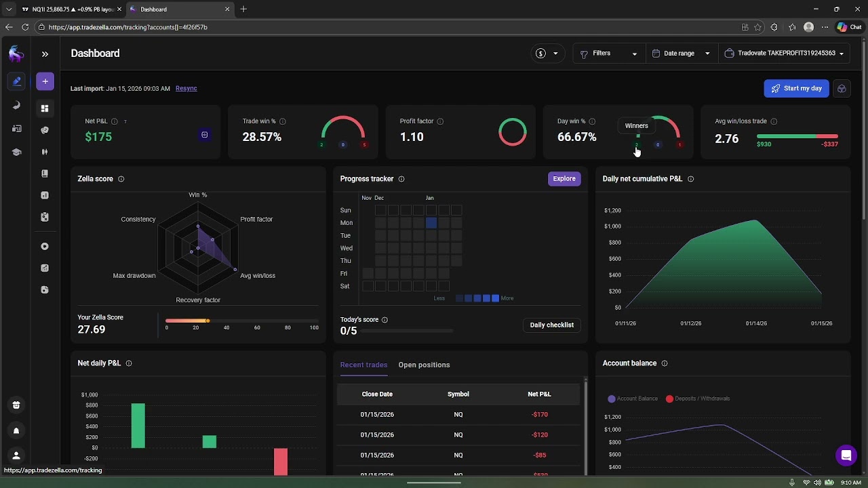Image resolution: width=868 pixels, height=488 pixels.
Task: Open the chat support bubble button
Action: (846, 455)
